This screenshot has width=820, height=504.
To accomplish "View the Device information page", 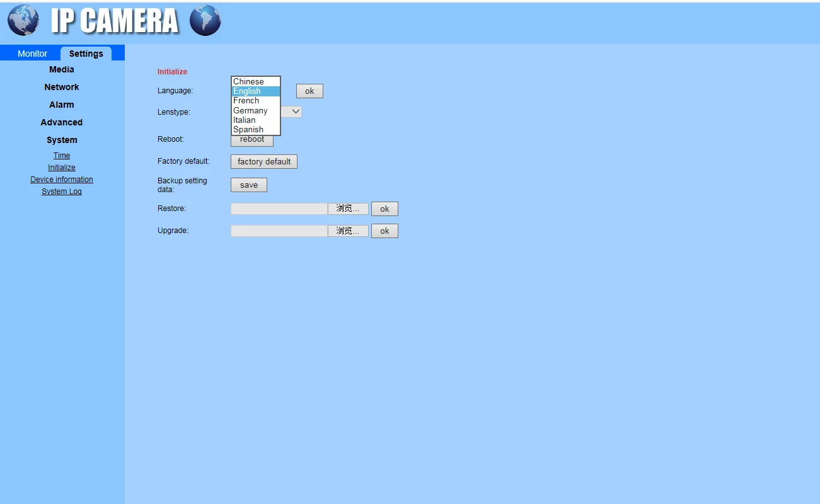I will click(x=62, y=180).
